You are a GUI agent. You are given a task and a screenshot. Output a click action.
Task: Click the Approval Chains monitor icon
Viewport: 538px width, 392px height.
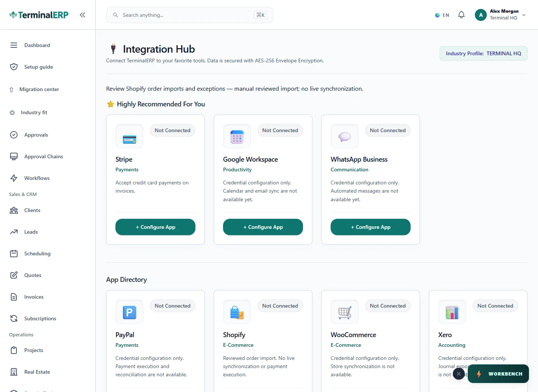coord(14,156)
